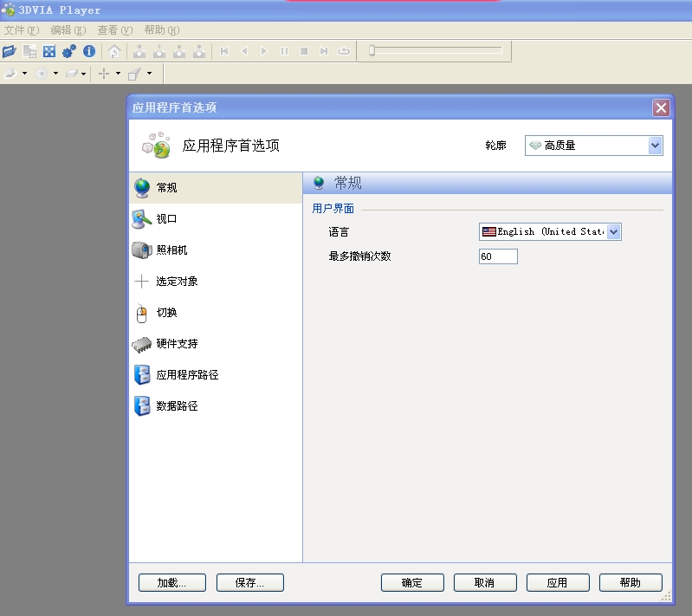Toggle the loop playback icon

[344, 51]
